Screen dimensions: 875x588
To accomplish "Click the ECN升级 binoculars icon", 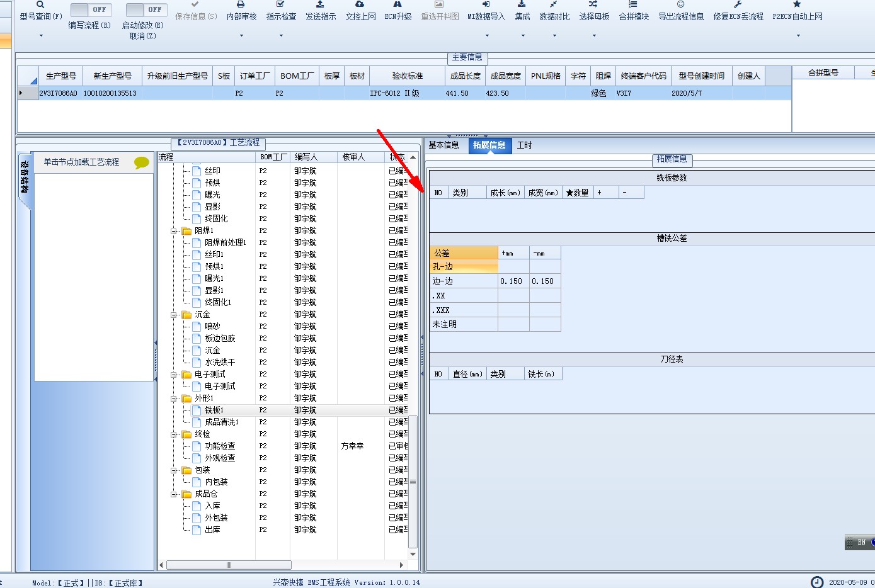I will coord(397,4).
